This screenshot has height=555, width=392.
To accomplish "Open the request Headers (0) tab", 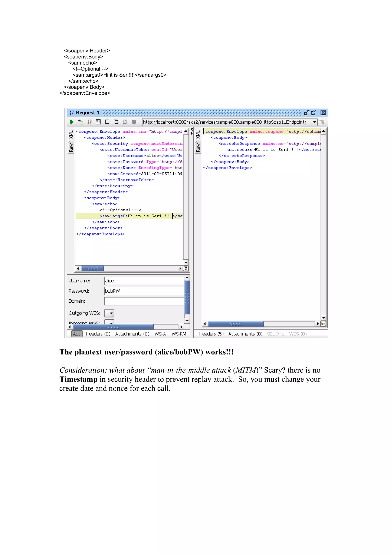I will click(98, 334).
